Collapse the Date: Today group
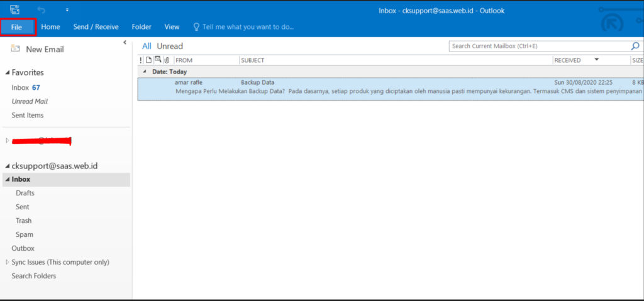The image size is (644, 301). coord(144,72)
